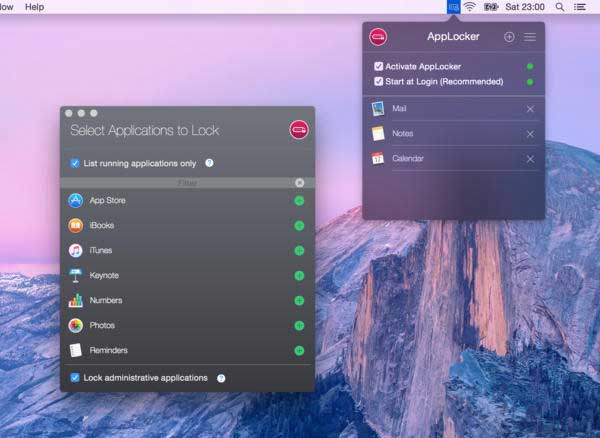The height and width of the screenshot is (438, 600).
Task: Click the AppLocker menu bar icon
Action: coord(453,7)
